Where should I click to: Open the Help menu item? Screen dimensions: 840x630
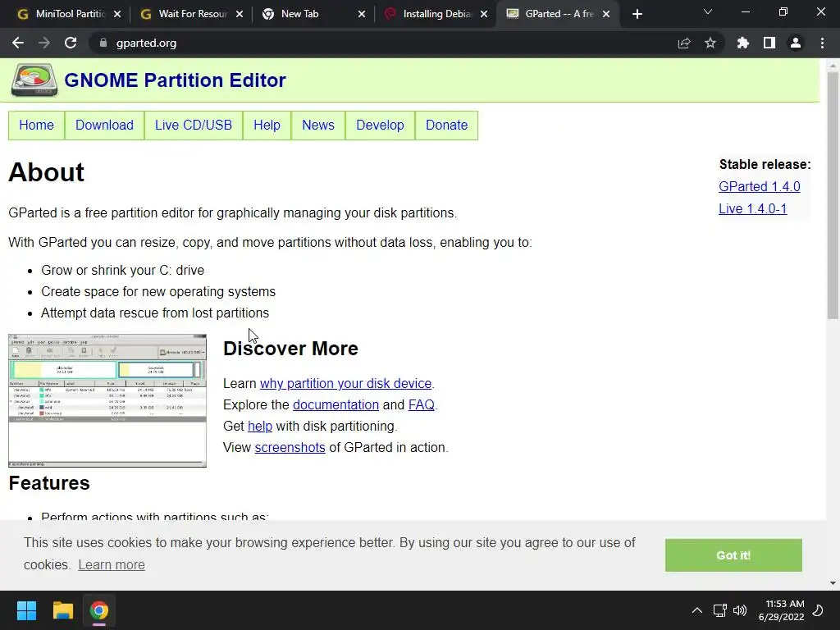[x=267, y=125]
